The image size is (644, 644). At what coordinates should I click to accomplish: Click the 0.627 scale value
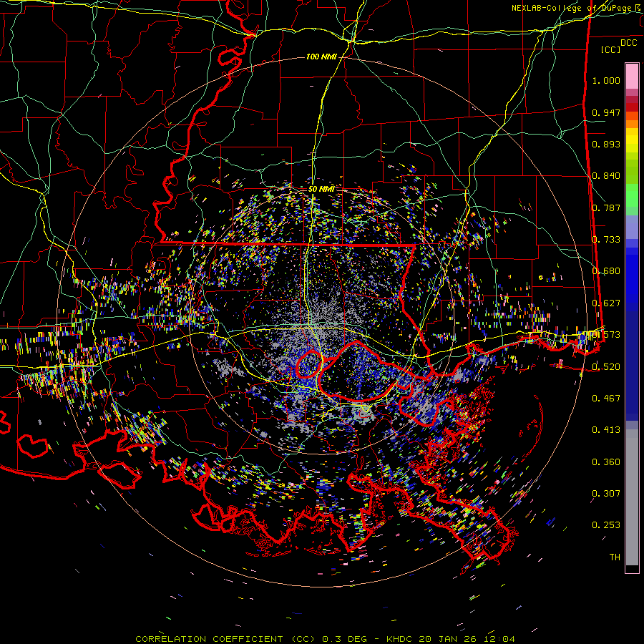[x=606, y=303]
